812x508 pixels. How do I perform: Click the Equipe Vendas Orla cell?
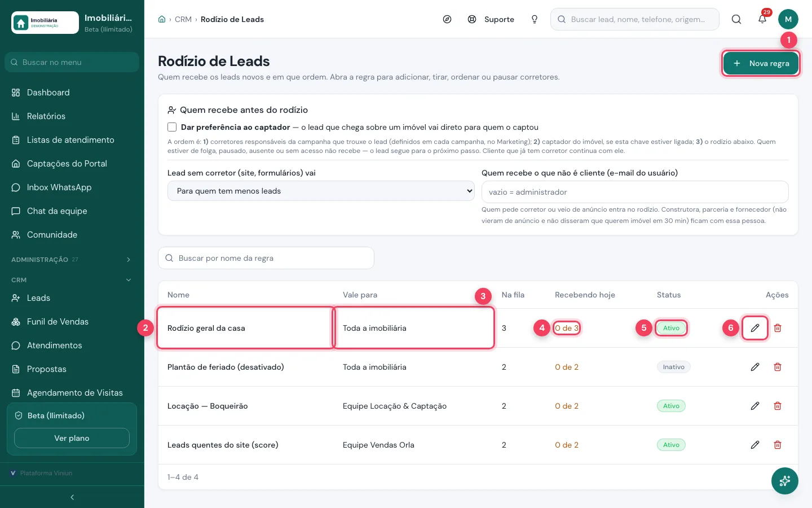[378, 445]
